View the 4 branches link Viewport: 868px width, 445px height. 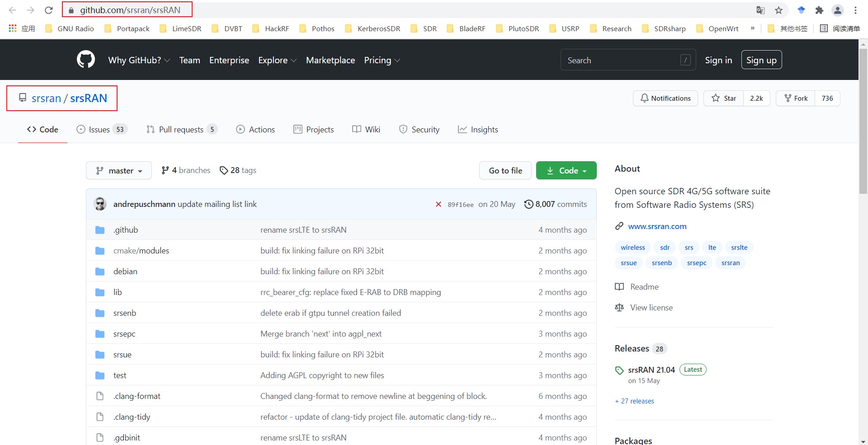point(186,170)
